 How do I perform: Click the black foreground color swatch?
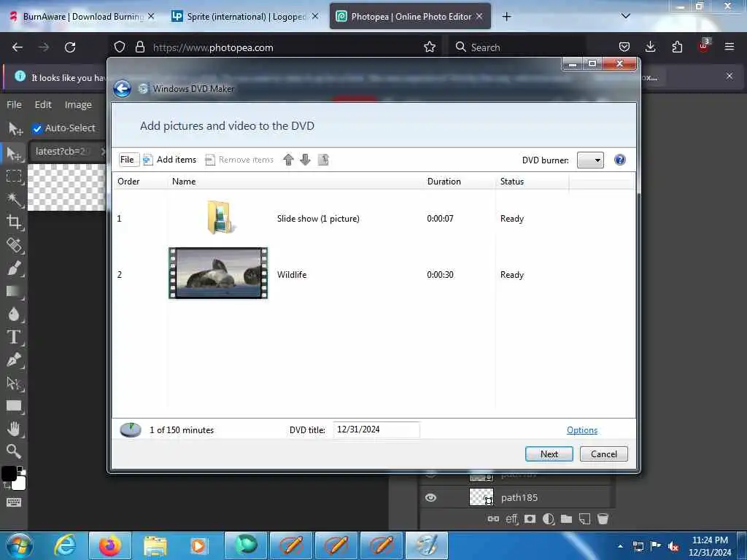click(9, 473)
